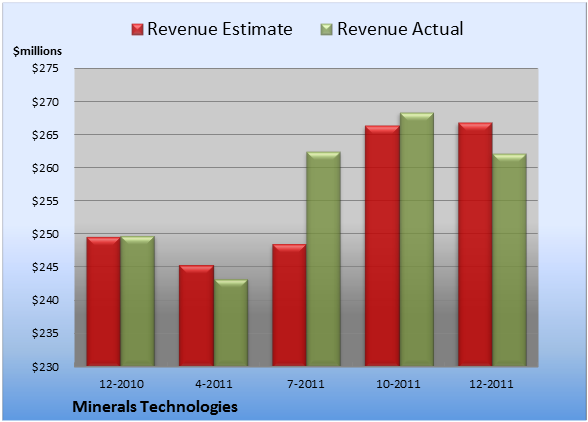This screenshot has width=588, height=422.
Task: Click the 7-2011 x-axis label
Action: [306, 384]
